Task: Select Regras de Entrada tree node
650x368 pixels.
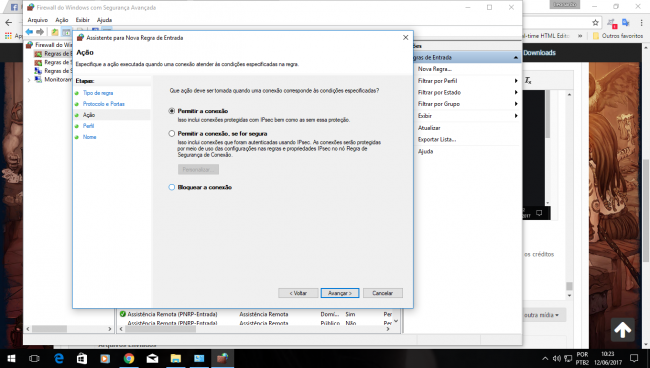Action: (54, 53)
